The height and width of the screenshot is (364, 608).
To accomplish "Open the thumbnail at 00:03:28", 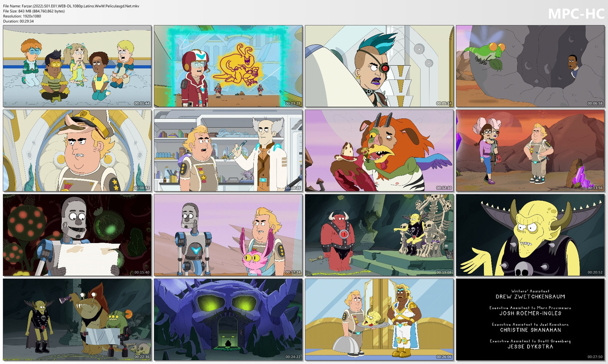I will (228, 66).
